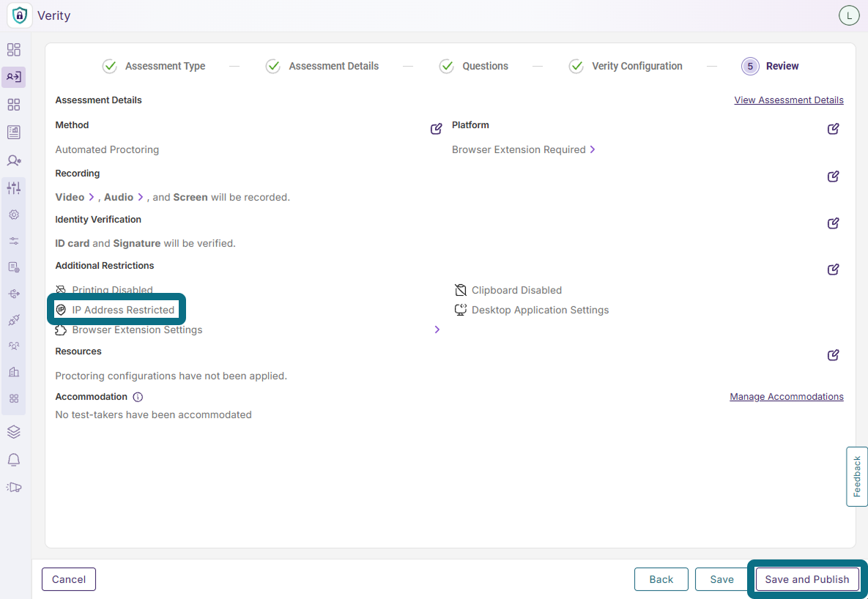Viewport: 868px width, 599px height.
Task: Go to Verity Configuration step
Action: point(626,66)
